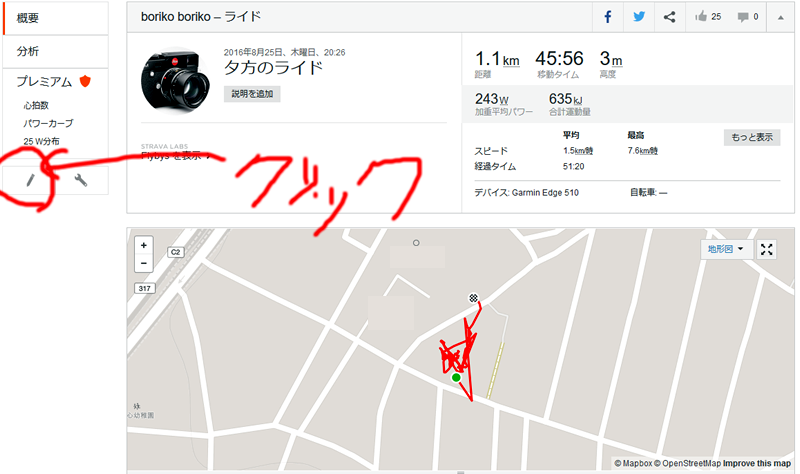Click the 説明を追加 button
Viewport: 800px width, 474px height.
coord(252,94)
